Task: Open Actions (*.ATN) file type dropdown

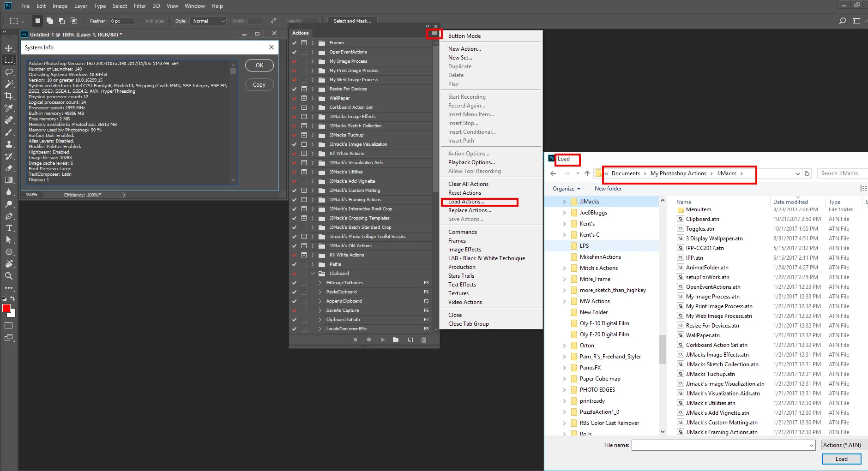Action: [844, 445]
